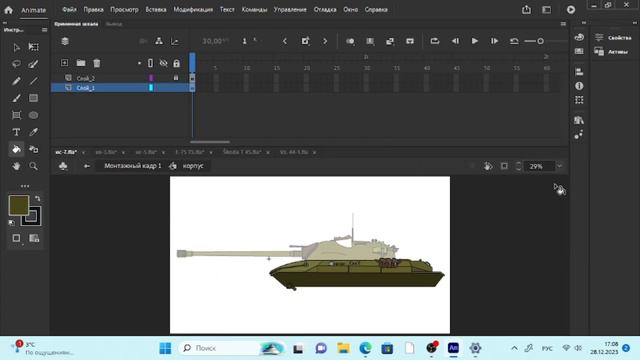Select the Zoom magnifier tool
Image resolution: width=640 pixels, height=360 pixels.
pyautogui.click(x=33, y=166)
